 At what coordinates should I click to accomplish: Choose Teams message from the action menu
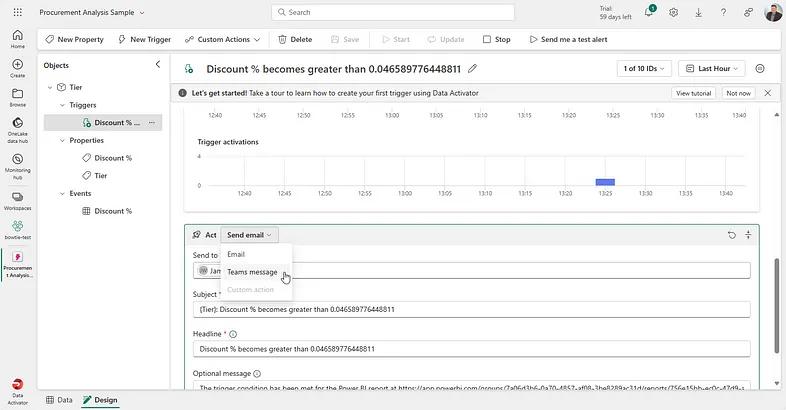pos(256,272)
